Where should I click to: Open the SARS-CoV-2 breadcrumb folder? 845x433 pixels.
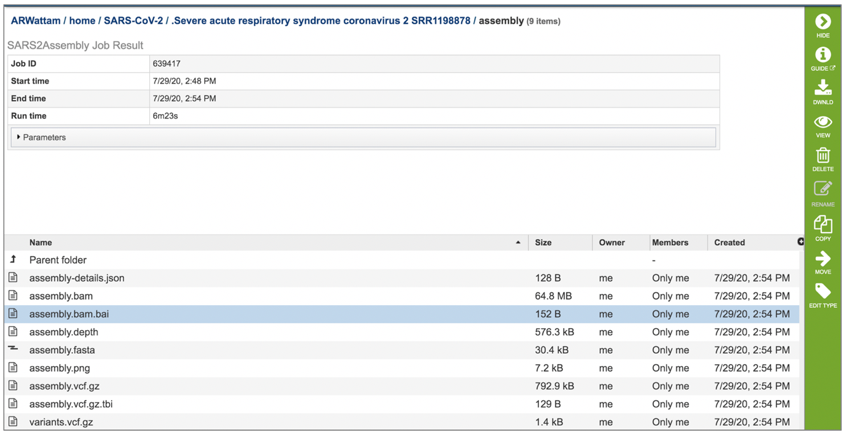(133, 21)
